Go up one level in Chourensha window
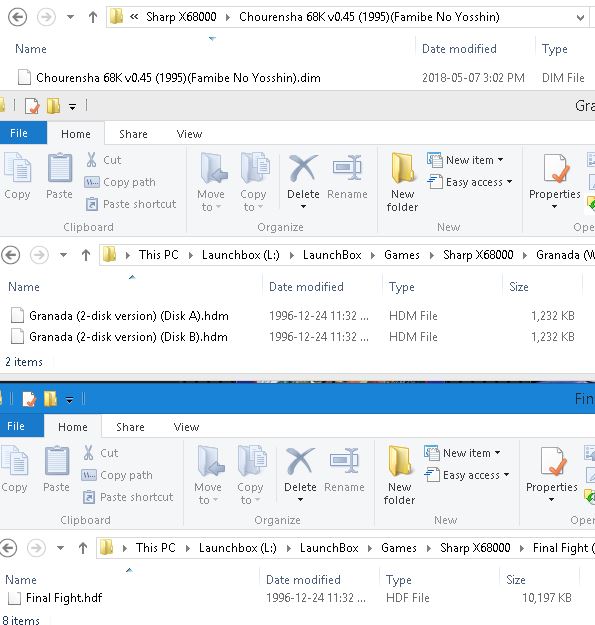 [x=92, y=17]
